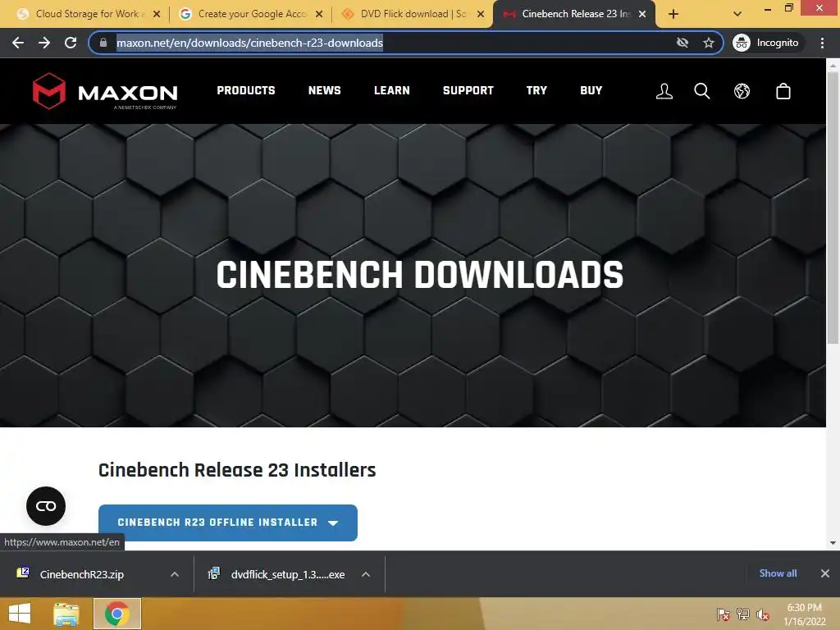
Task: Click the scrollbar down arrow
Action: point(833,543)
